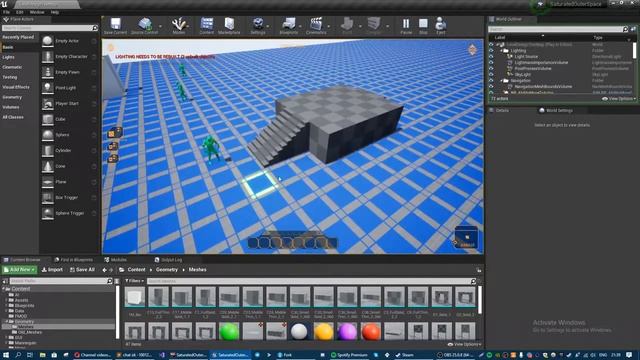Open the Help menu
The height and width of the screenshot is (360, 640).
pos(55,12)
